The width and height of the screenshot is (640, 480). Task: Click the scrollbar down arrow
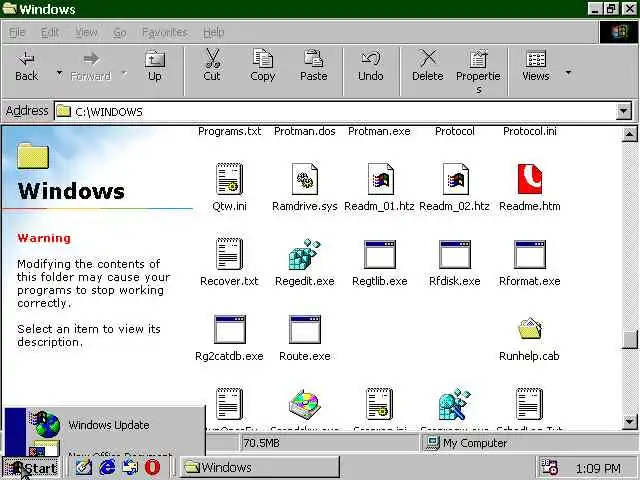tap(629, 421)
